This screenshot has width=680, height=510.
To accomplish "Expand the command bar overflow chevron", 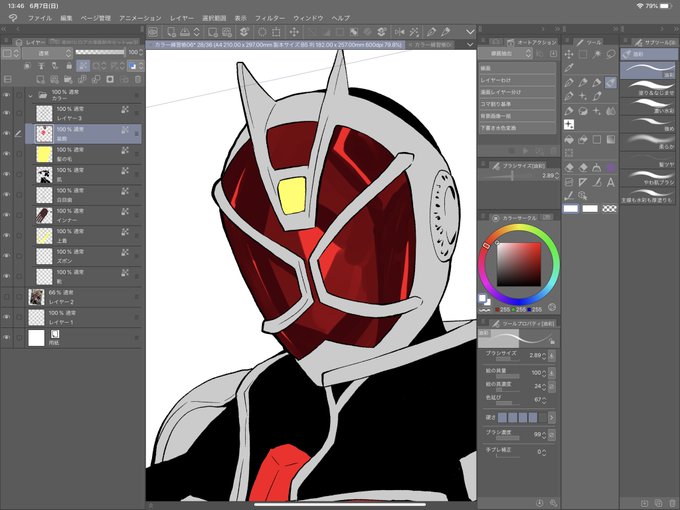I will [x=470, y=32].
